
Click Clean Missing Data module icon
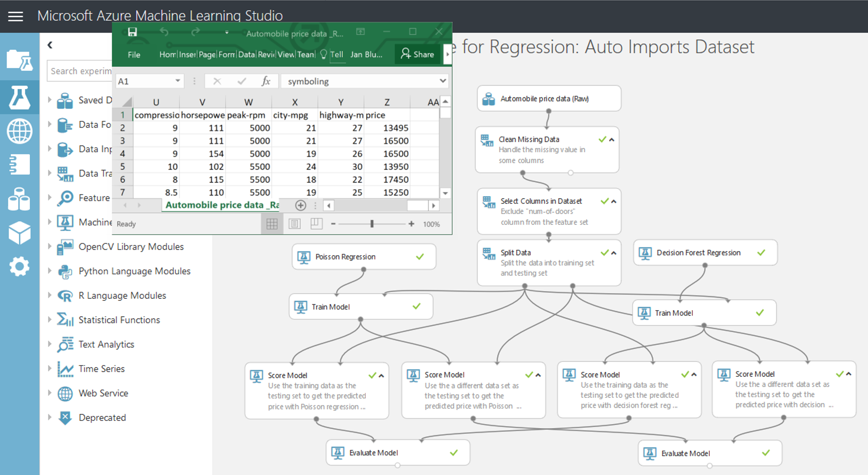[487, 141]
